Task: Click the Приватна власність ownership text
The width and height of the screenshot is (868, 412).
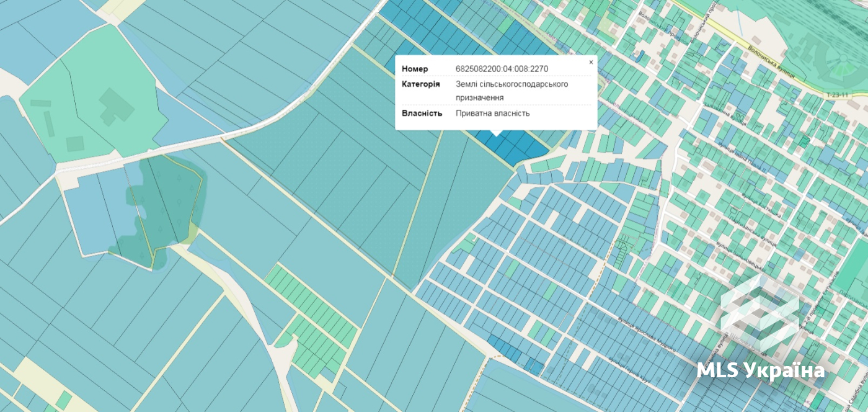Action: 492,114
